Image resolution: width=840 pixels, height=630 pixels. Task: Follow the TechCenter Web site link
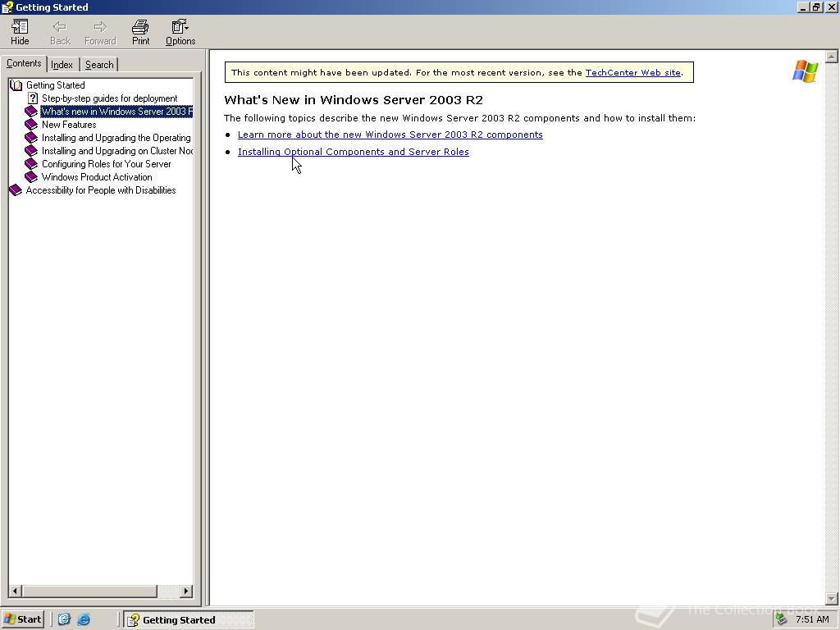pos(632,72)
